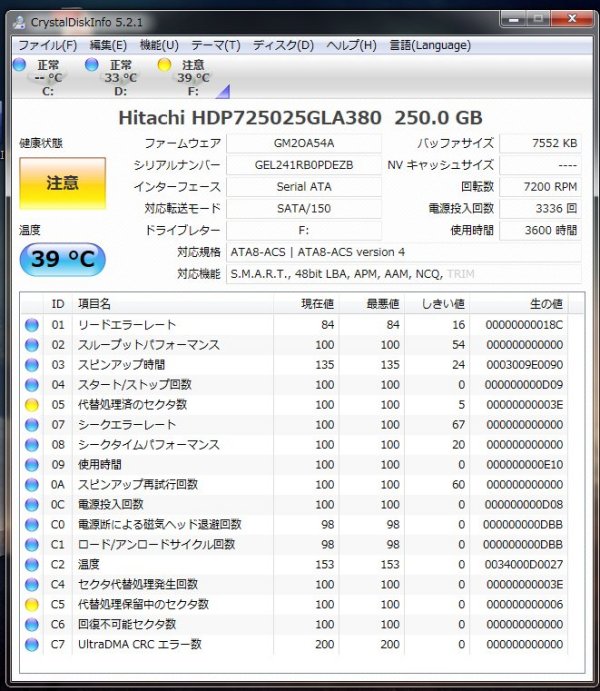This screenshot has height=691, width=600.
Task: Select the UltraDMA CRC エラー数 row name
Action: tap(140, 645)
